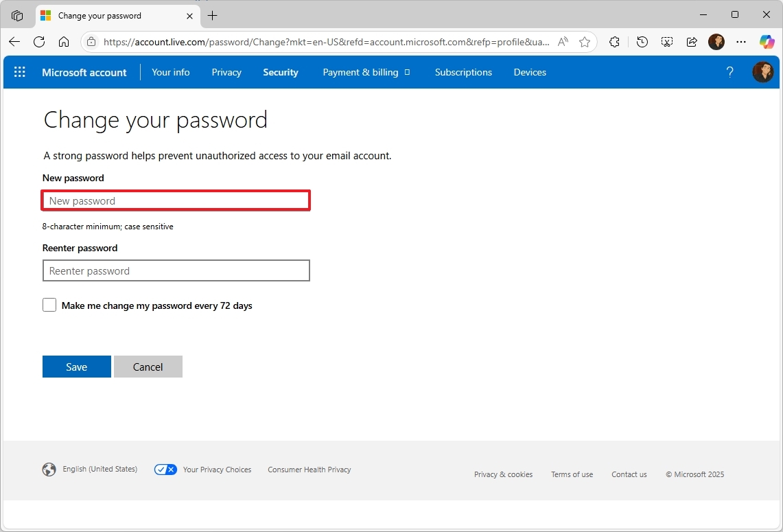Enable change password every 72 days
Viewport: 783px width, 532px height.
click(x=49, y=305)
